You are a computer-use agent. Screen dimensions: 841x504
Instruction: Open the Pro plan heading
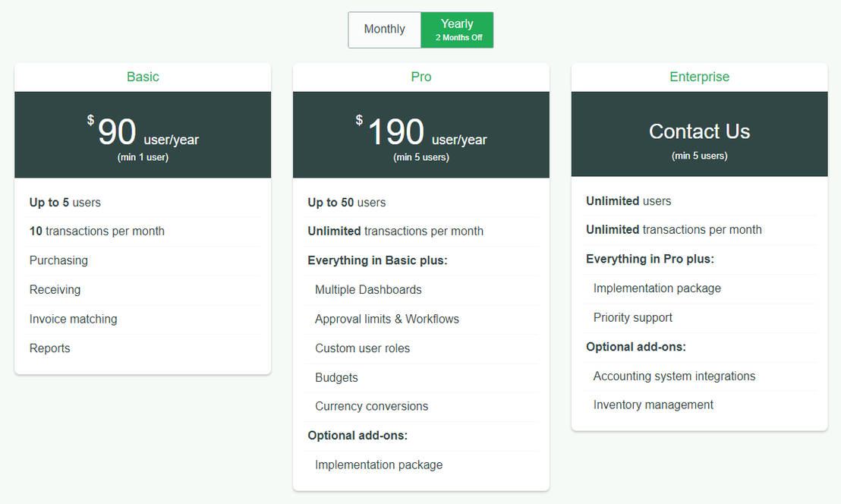pos(421,77)
